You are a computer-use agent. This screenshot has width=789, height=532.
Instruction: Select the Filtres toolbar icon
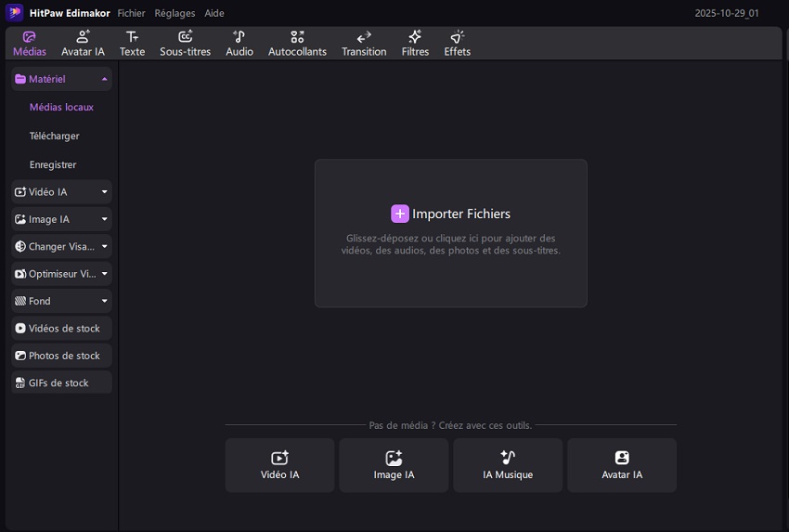pos(415,43)
